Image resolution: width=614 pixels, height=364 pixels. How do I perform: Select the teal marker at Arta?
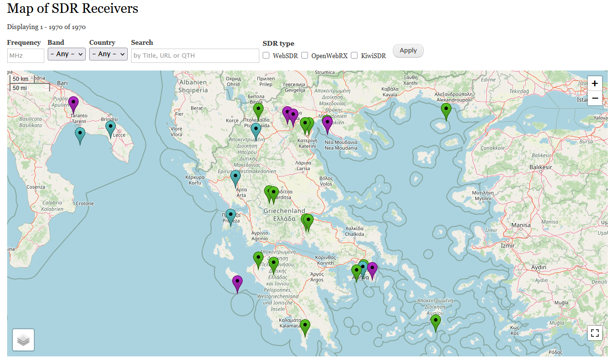[235, 179]
